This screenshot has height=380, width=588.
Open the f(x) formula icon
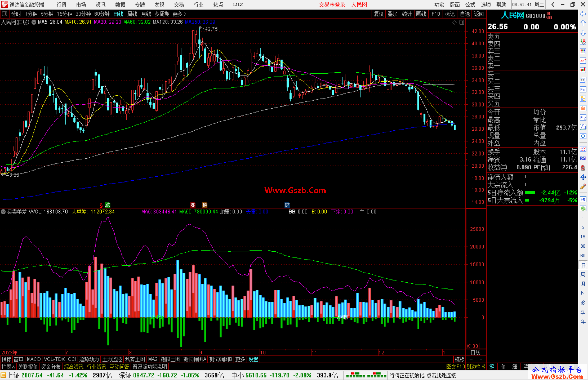(x=583, y=127)
